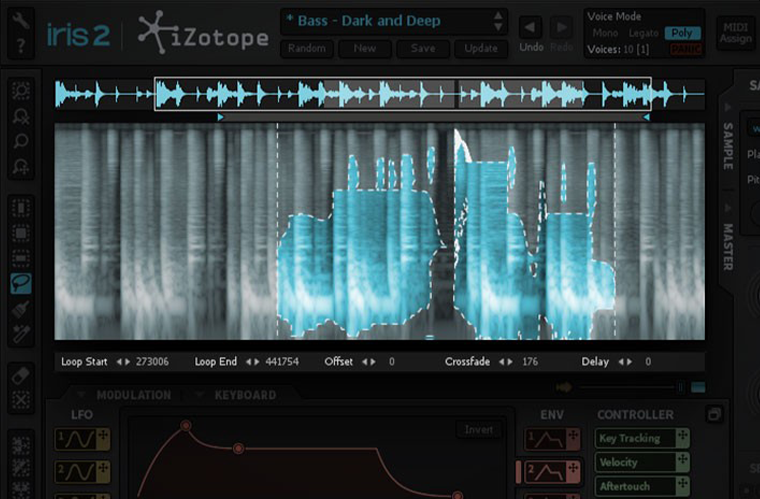Viewport: 760px width, 499px height.
Task: Select the frequency selection tool
Action: tap(21, 259)
